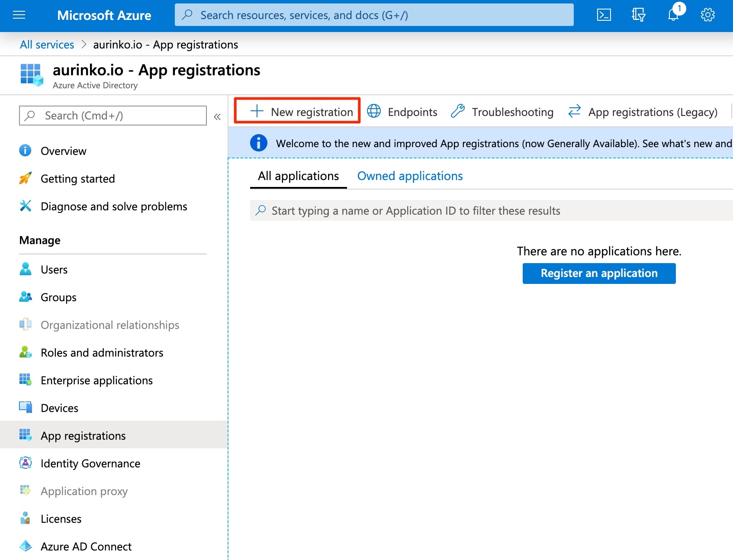Select the All applications tab
This screenshot has height=560, width=733.
tap(298, 176)
